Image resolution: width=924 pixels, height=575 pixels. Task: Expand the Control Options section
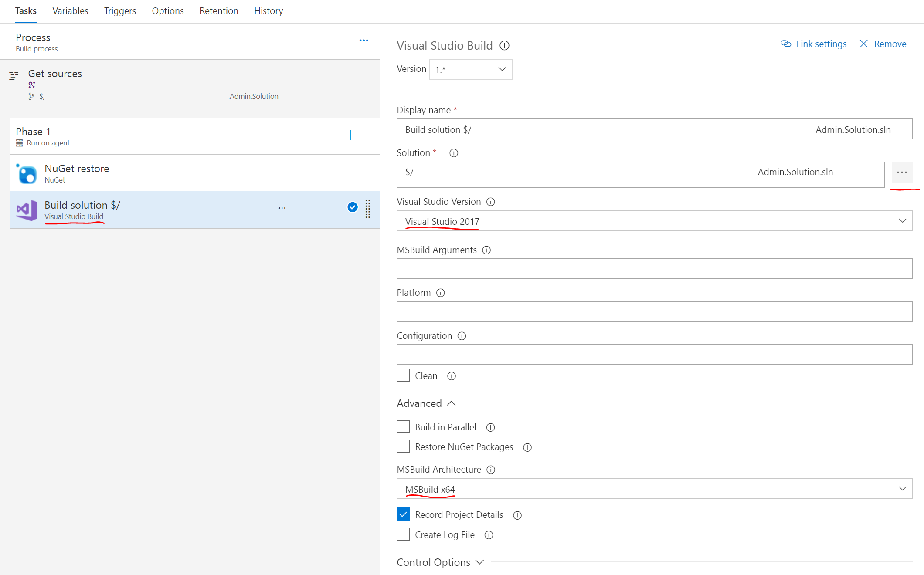coord(440,562)
